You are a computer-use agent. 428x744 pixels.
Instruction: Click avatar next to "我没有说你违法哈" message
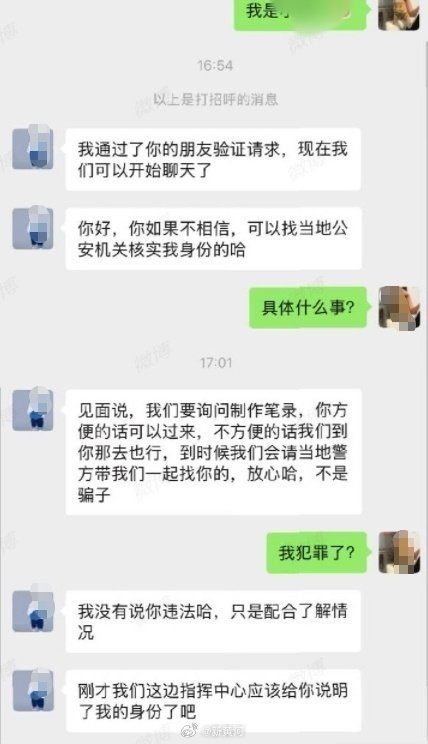pos(32,611)
